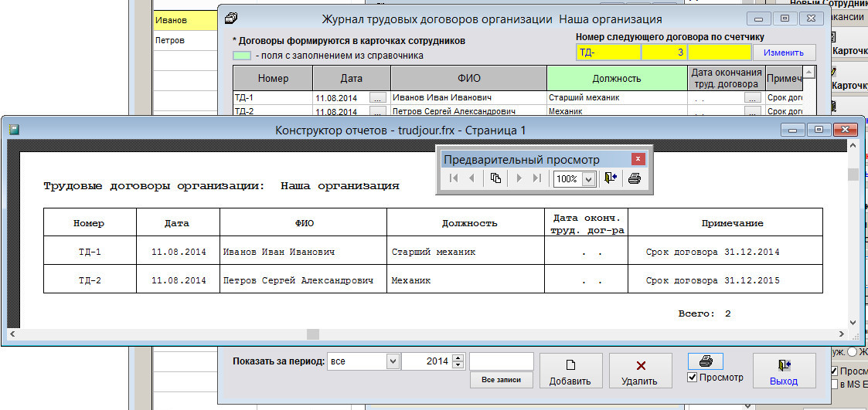Click the Добавить button
868x410 pixels.
570,371
